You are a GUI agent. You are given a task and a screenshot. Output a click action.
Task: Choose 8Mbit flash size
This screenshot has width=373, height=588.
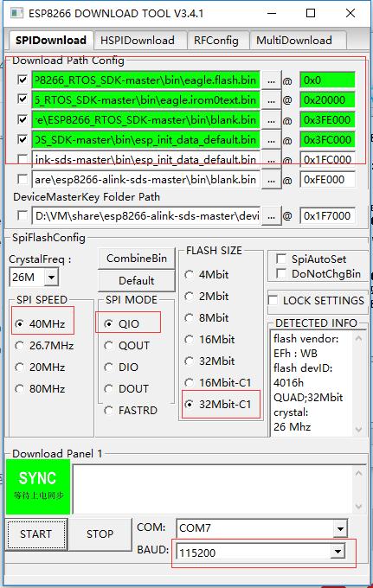coord(207,318)
